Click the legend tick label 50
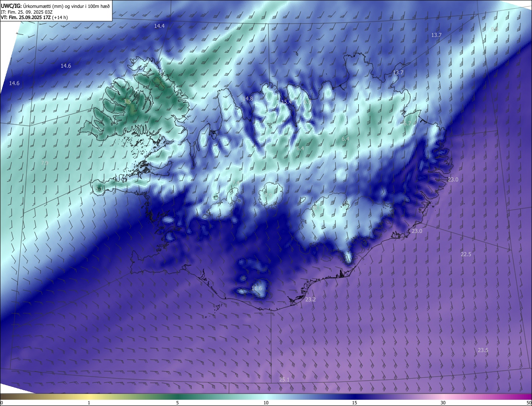Image resolution: width=532 pixels, height=406 pixels. pyautogui.click(x=529, y=403)
